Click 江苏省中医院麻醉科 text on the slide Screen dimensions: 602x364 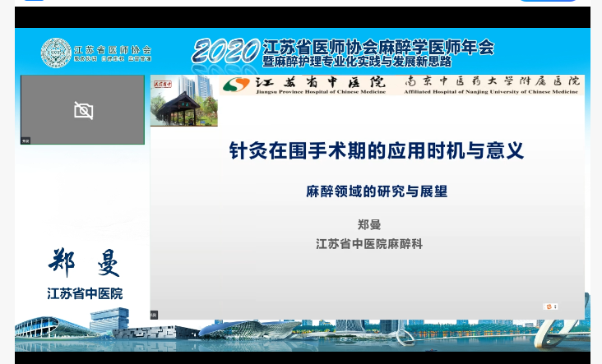pos(369,244)
